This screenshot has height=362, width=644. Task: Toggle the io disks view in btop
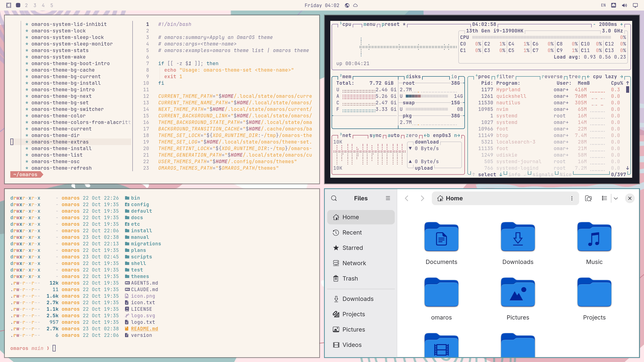coord(454,76)
